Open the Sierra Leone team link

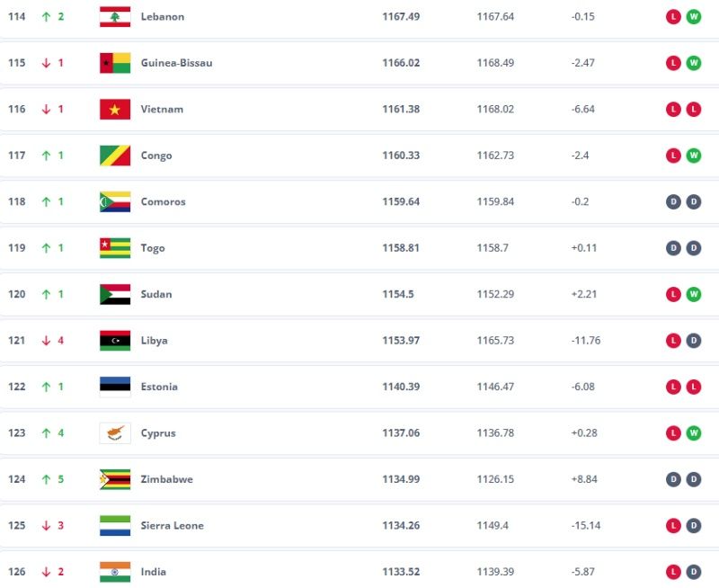tap(172, 526)
